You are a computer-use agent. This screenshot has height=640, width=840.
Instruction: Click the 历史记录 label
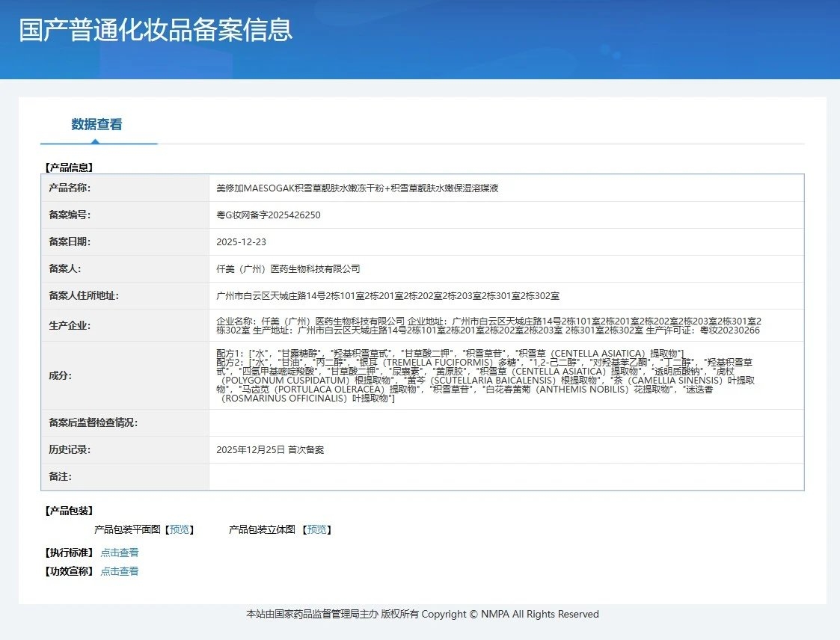pos(70,449)
